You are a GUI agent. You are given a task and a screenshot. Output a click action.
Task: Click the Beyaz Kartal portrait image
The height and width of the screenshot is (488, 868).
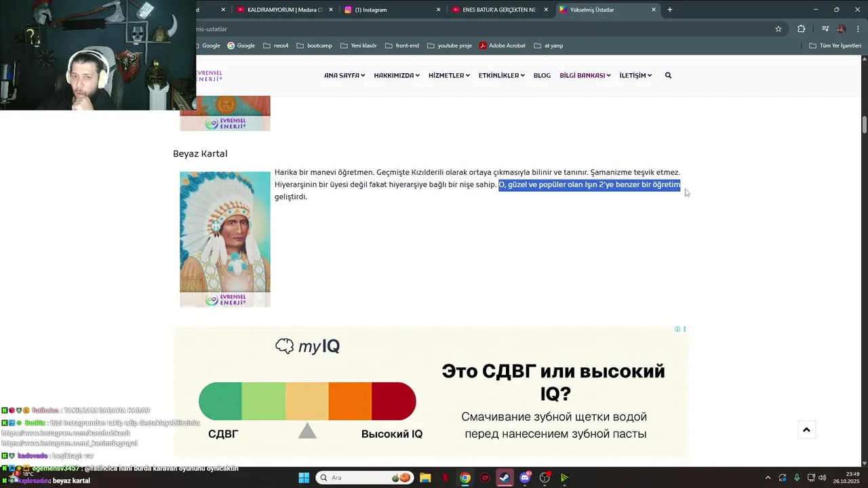click(x=225, y=239)
